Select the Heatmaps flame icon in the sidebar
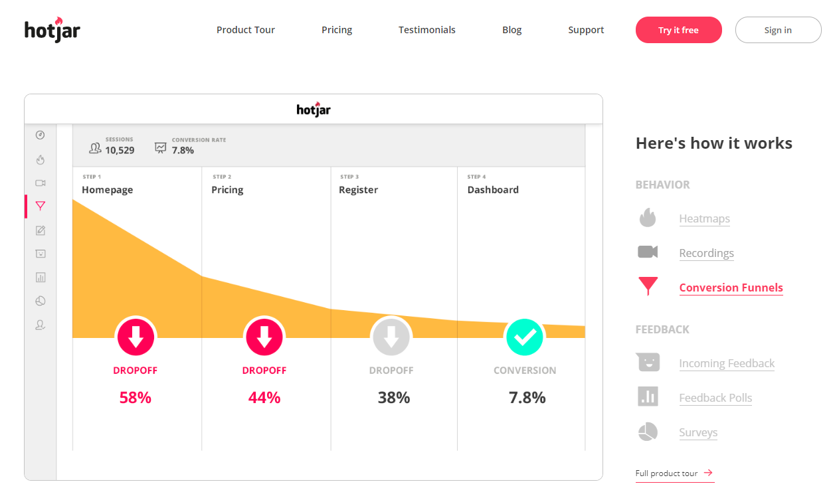Viewport: 837px width, 504px height. coord(40,159)
